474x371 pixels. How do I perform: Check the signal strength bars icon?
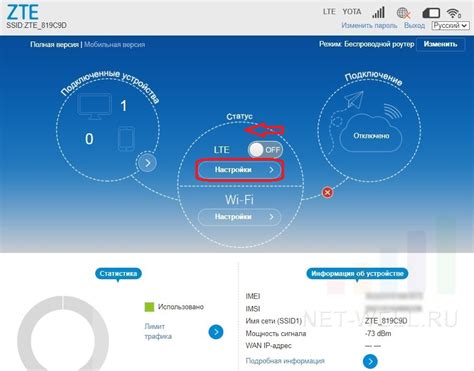[379, 12]
